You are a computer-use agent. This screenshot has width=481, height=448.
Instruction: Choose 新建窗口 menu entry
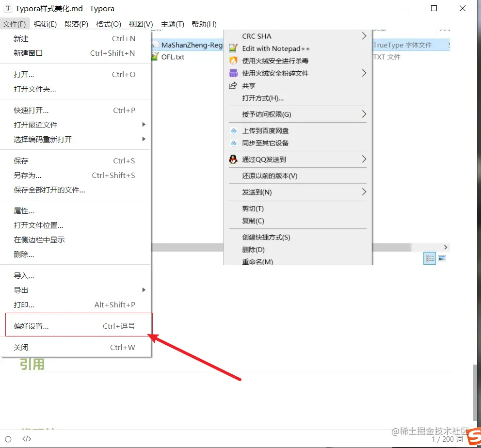(x=76, y=53)
